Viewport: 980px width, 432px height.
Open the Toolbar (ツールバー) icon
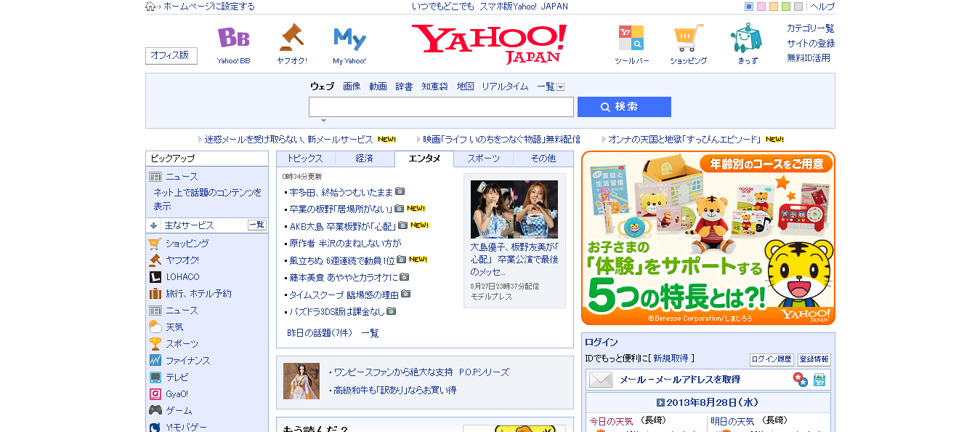[x=631, y=38]
